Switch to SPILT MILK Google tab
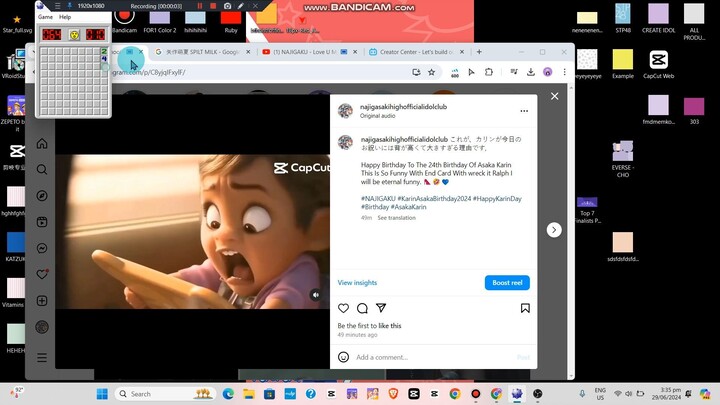This screenshot has height=405, width=720. 202,52
